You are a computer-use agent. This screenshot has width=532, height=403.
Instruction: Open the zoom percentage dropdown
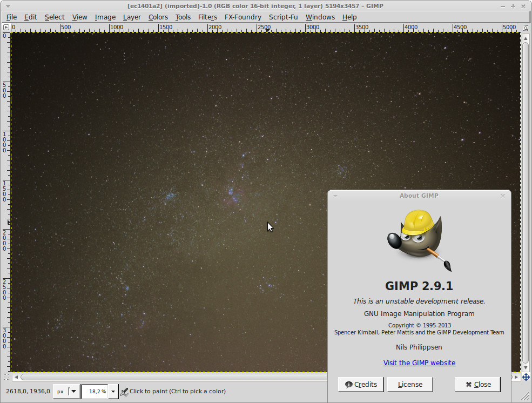112,391
